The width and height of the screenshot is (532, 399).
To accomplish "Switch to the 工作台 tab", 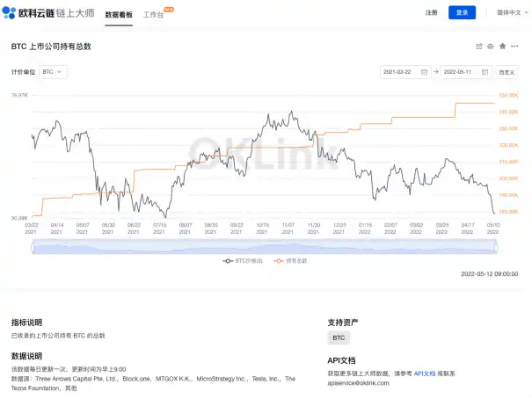I will (x=154, y=15).
